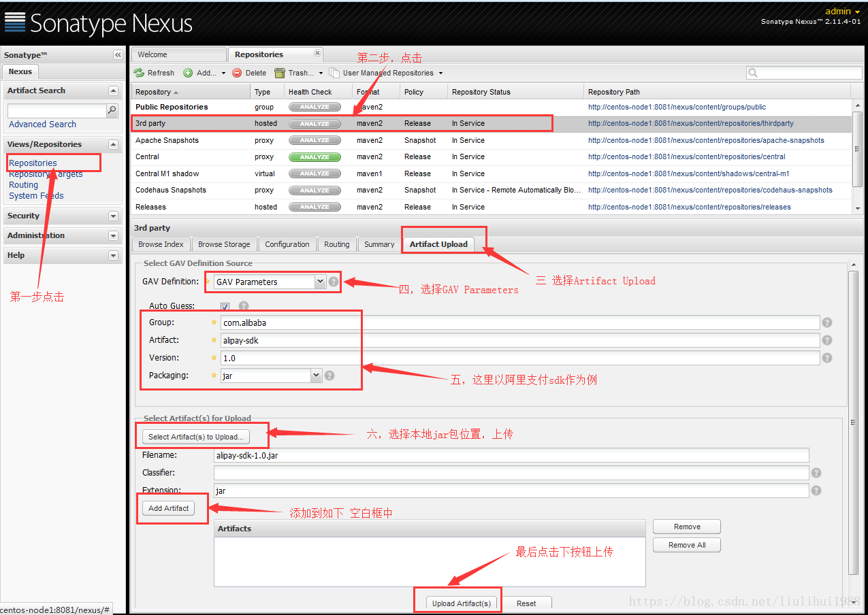Screen dimensions: 868x615
Task: Click the help icon beside Artifact field
Action: pos(827,340)
